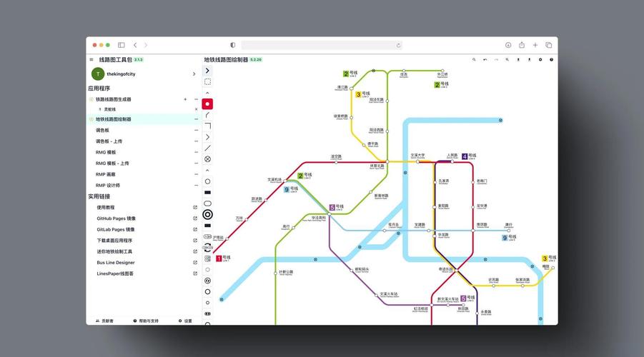The image size is (644, 357).
Task: Open the LinesPaper线图吾 link
Action: [115, 273]
